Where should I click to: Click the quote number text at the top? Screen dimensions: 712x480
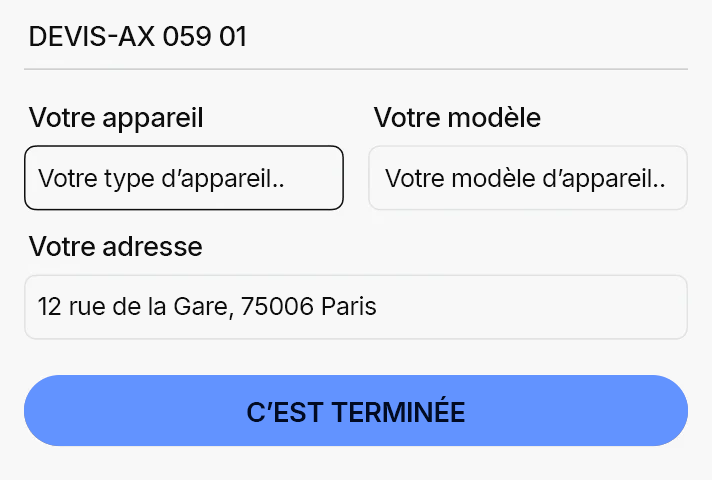(138, 37)
